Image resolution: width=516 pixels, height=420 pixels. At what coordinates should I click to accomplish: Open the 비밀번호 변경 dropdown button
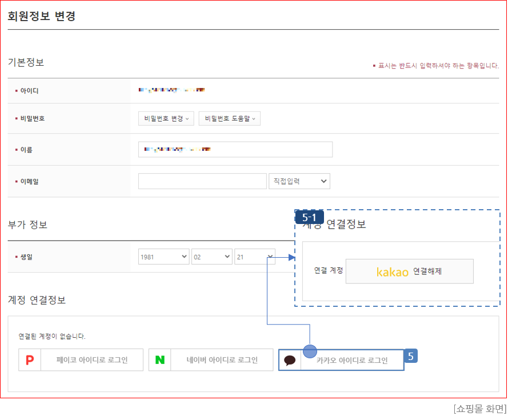coord(166,118)
